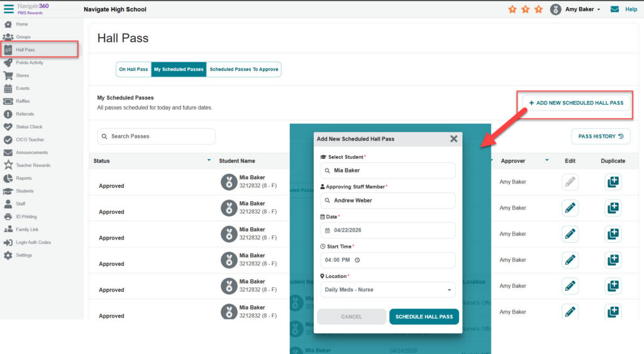Switch to the On Hall Pass tab
This screenshot has width=644, height=354.
click(133, 69)
